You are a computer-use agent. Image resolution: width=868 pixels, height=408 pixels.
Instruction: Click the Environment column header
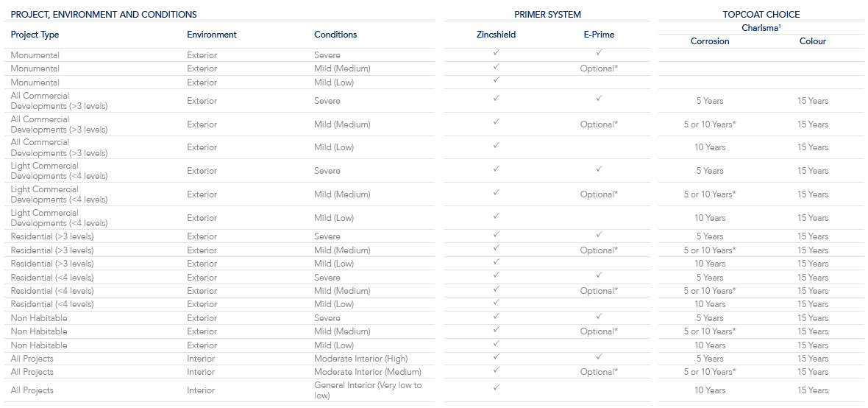coord(212,35)
